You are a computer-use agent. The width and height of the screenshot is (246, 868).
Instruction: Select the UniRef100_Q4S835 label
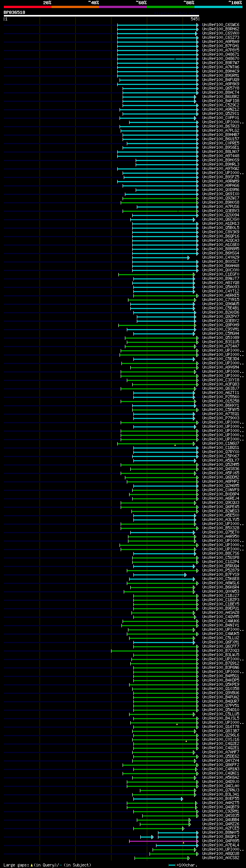point(221,816)
